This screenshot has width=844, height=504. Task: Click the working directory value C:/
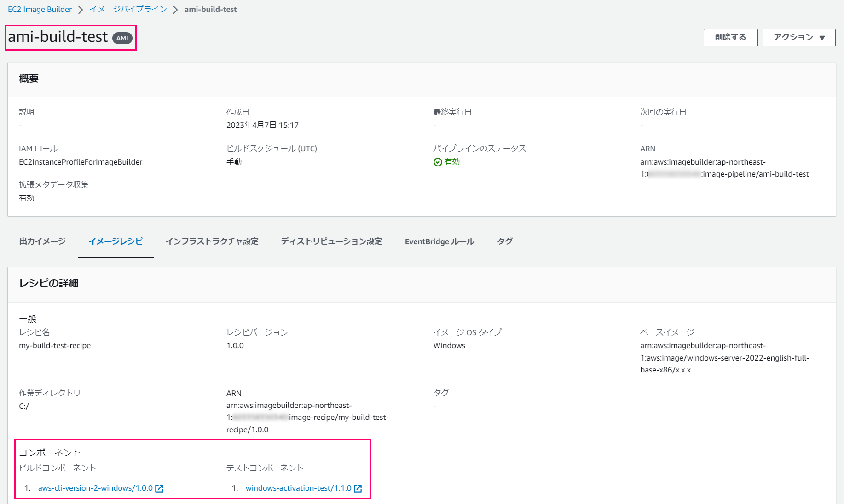tap(24, 406)
